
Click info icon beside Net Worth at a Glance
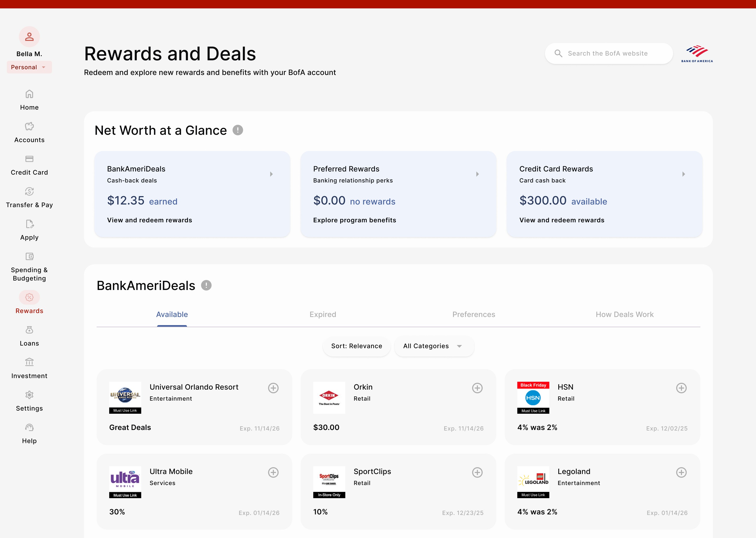(x=237, y=130)
